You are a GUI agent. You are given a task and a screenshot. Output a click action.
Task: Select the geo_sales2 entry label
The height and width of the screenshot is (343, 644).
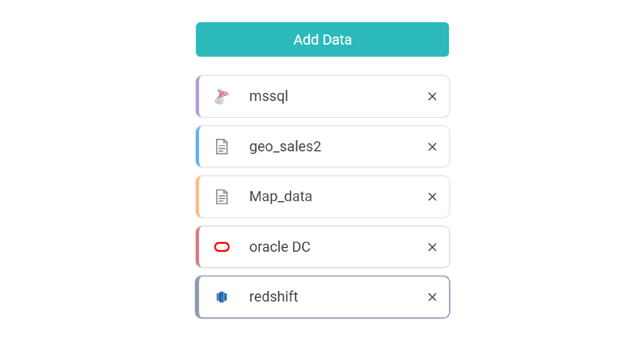point(285,146)
